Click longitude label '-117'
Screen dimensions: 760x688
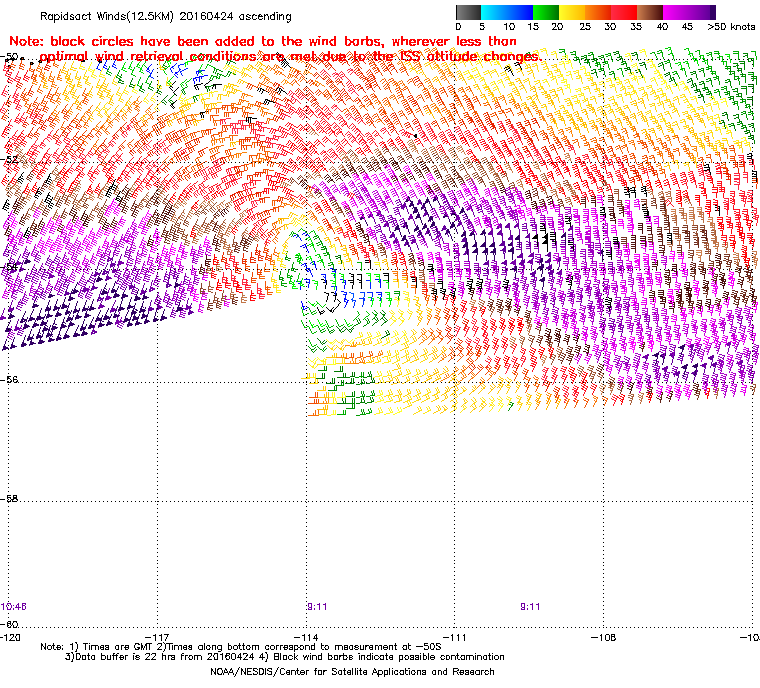pyautogui.click(x=158, y=637)
